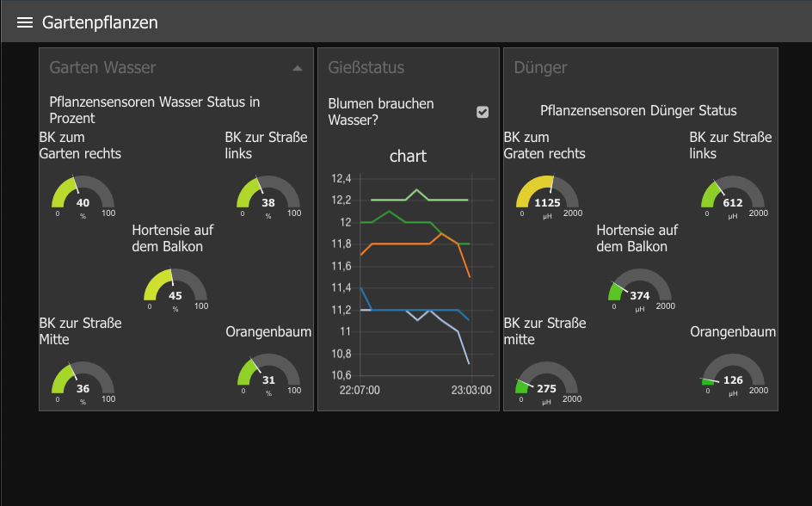Click the Orangenbaum water gauge reading 31
Image resolution: width=812 pixels, height=506 pixels.
point(268,374)
